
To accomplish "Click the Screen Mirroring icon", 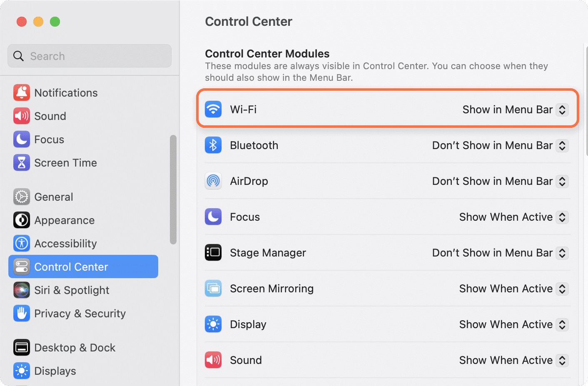I will pyautogui.click(x=213, y=288).
